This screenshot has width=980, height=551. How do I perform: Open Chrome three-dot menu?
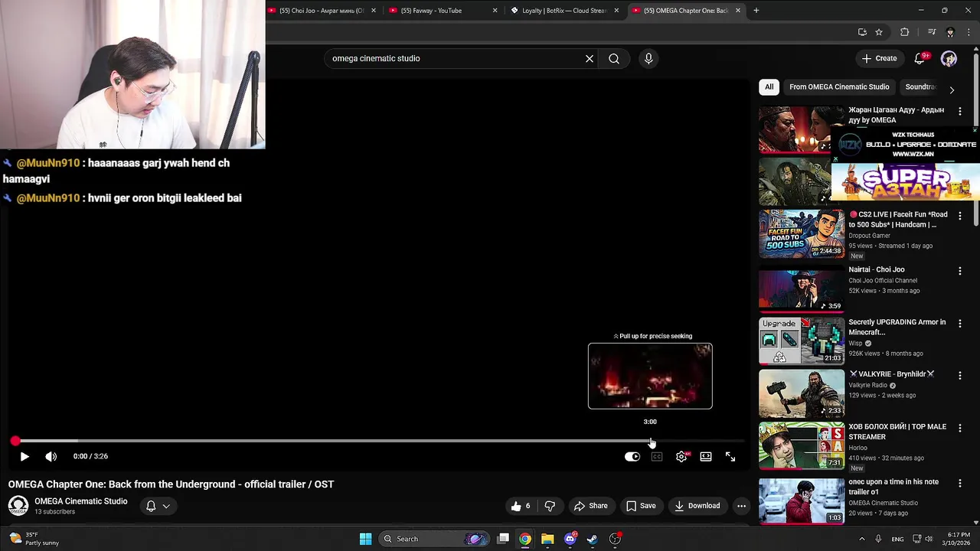pyautogui.click(x=969, y=32)
